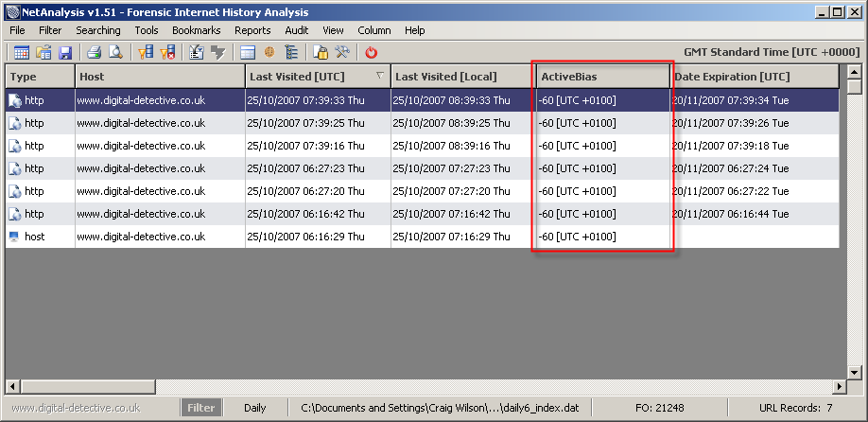The image size is (868, 422).
Task: Open the Column menu
Action: [374, 30]
